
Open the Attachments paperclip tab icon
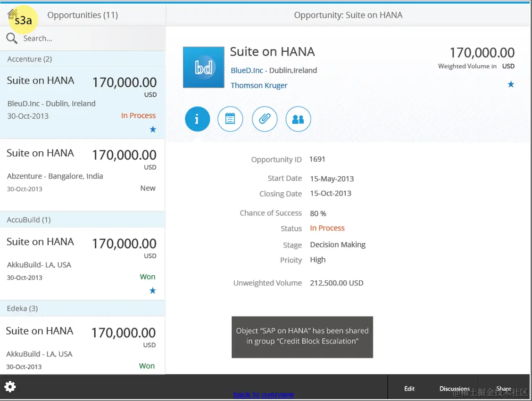pyautogui.click(x=264, y=119)
